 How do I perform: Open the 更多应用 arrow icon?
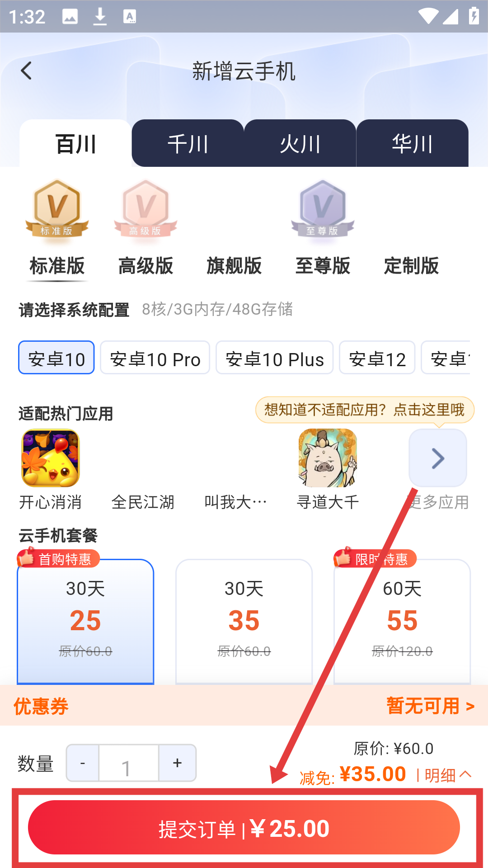(x=438, y=458)
